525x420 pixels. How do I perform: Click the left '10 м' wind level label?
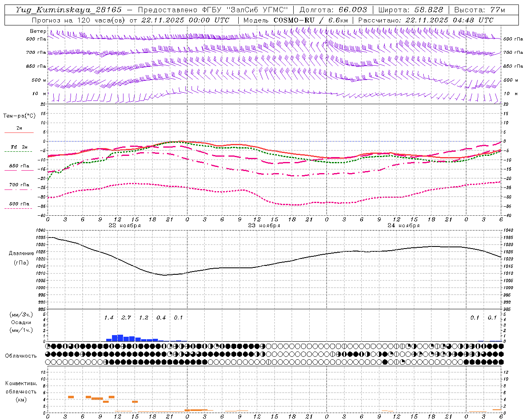pyautogui.click(x=39, y=94)
